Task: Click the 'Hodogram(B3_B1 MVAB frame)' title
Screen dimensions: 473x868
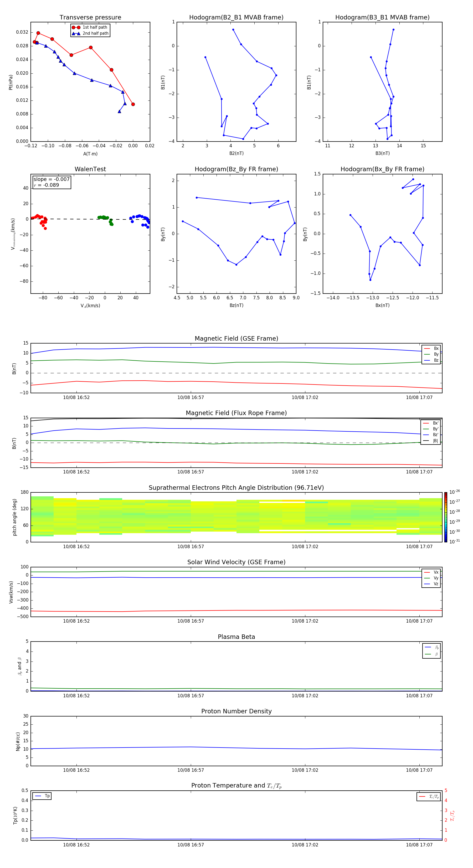Action: click(382, 18)
